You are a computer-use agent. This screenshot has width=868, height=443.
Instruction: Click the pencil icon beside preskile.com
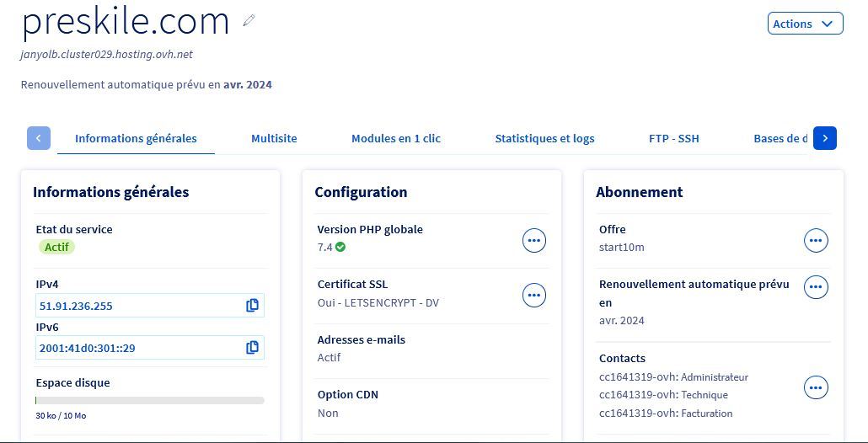pos(249,21)
